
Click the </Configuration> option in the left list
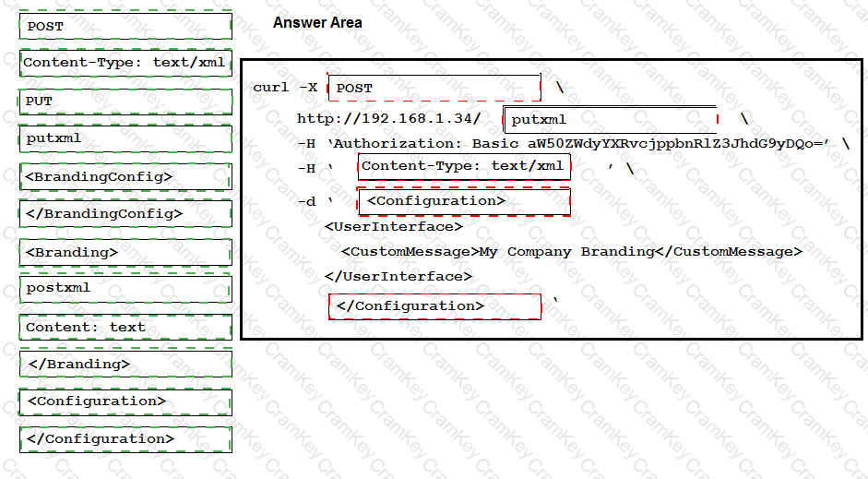coord(125,439)
